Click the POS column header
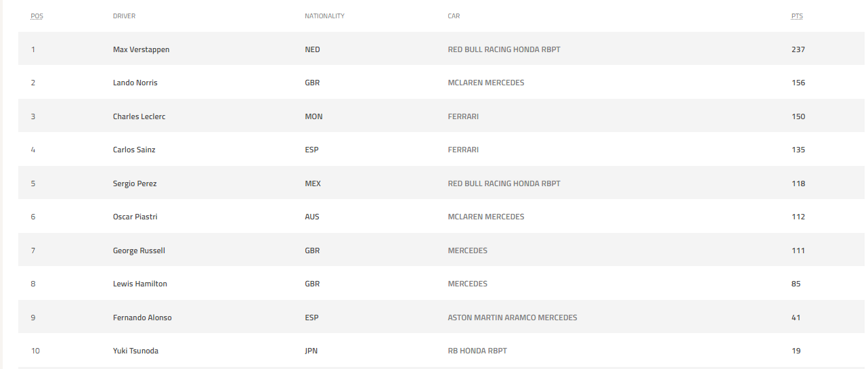Image resolution: width=868 pixels, height=369 pixels. point(36,16)
